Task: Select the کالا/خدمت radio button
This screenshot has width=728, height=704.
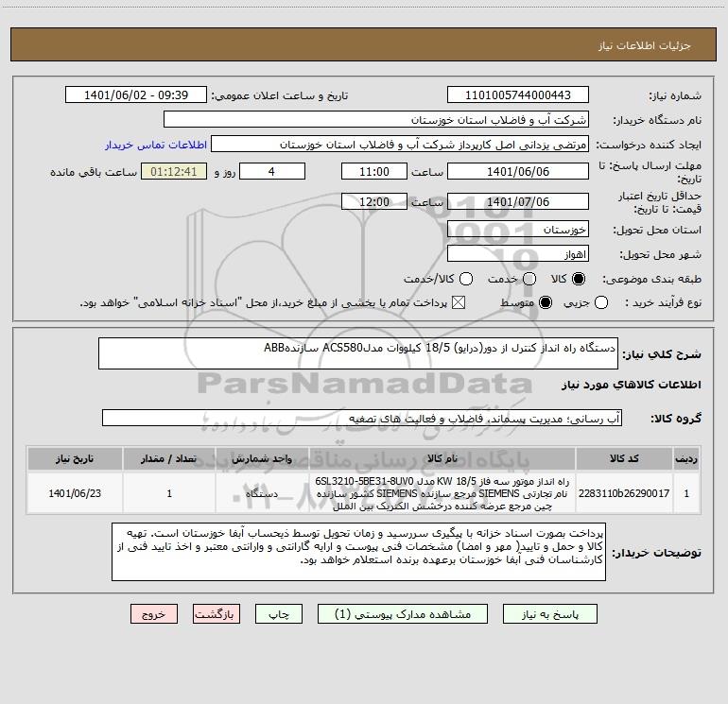Action: [466, 279]
